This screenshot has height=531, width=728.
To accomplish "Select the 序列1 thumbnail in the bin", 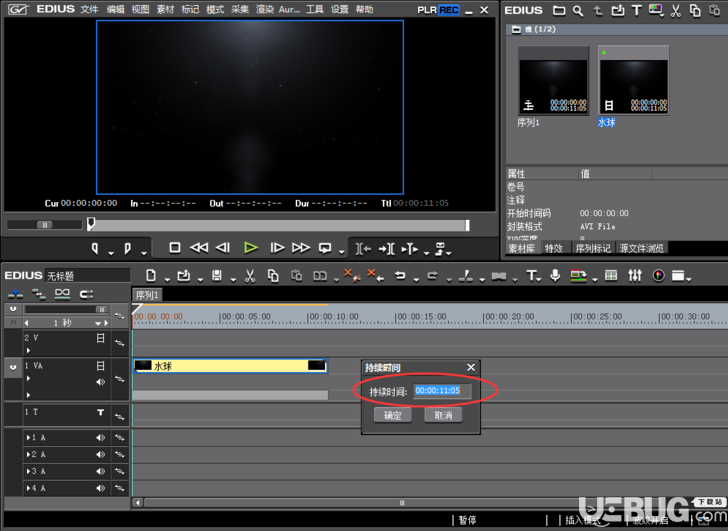I will tap(553, 81).
